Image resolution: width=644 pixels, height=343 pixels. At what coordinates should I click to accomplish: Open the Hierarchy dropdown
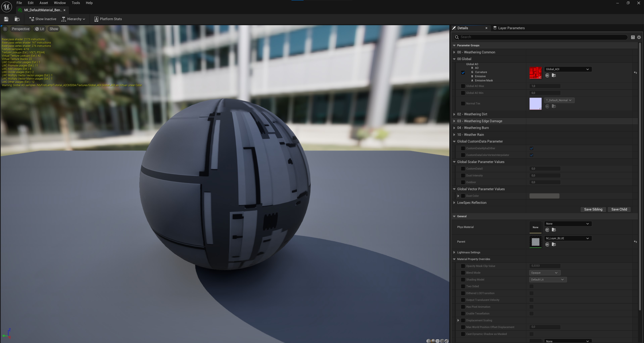(73, 19)
